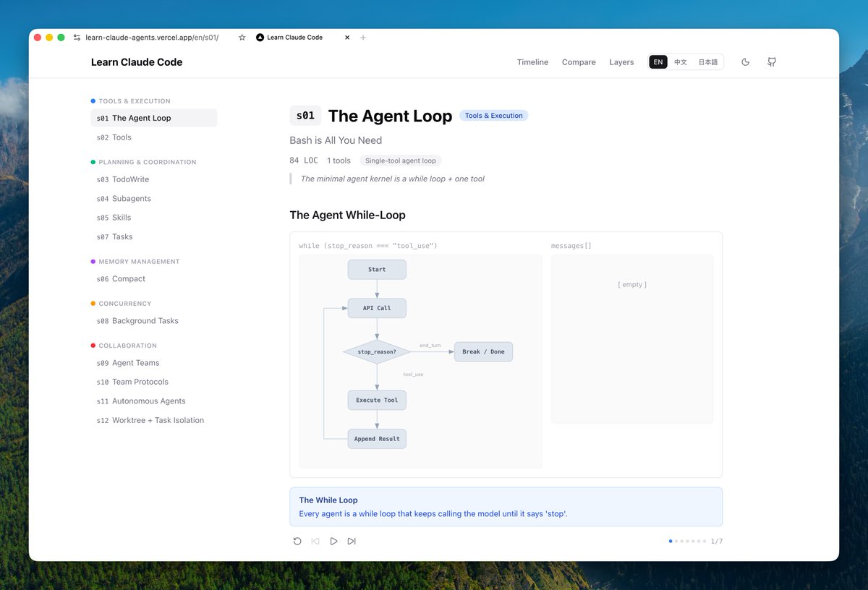Open s08 Background Tasks lesson
This screenshot has height=590, width=868.
pos(154,321)
